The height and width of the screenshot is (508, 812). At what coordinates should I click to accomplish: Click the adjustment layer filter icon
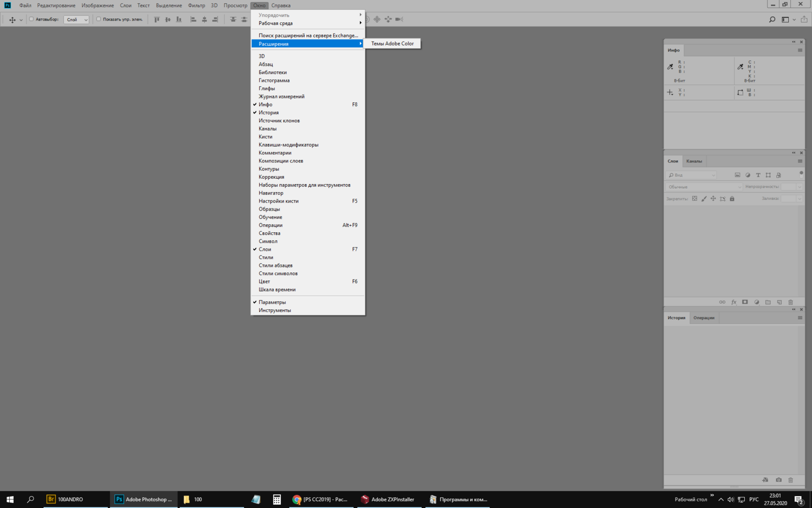point(748,175)
